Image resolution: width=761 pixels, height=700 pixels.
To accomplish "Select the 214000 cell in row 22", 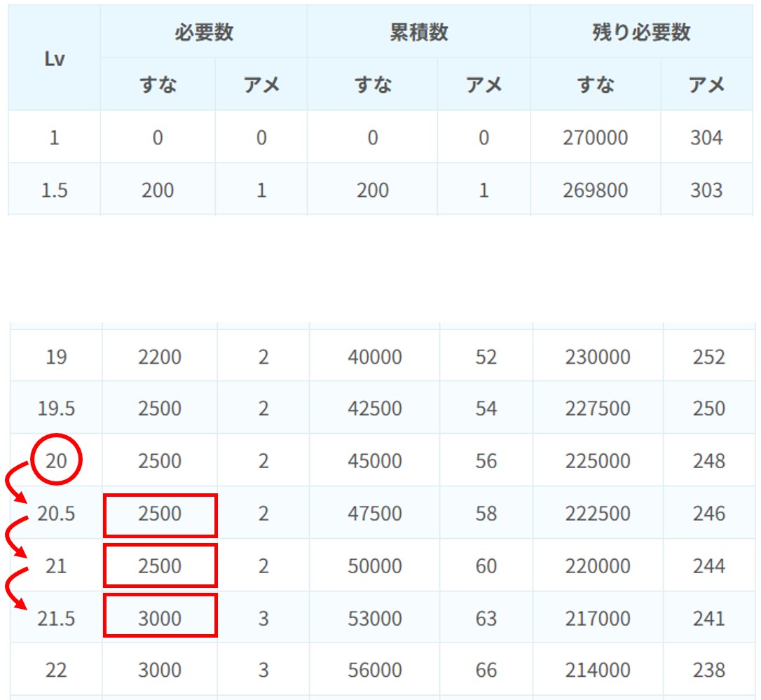I will tap(597, 670).
